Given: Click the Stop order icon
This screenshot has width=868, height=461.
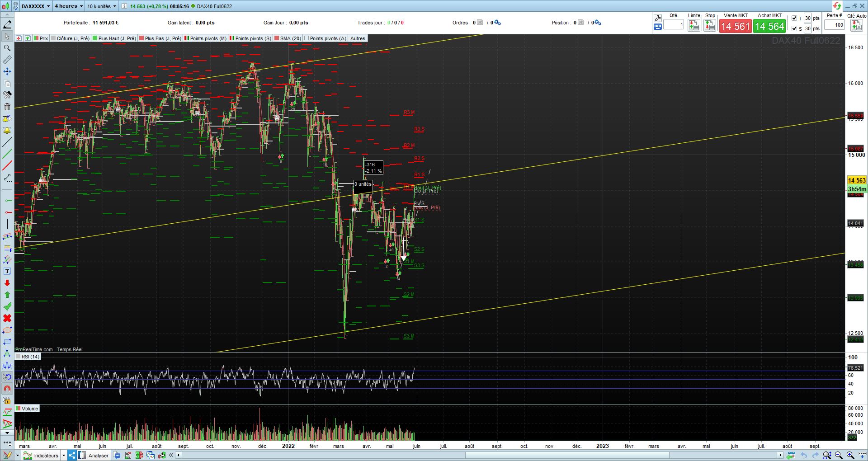Looking at the screenshot, I should coord(710,26).
